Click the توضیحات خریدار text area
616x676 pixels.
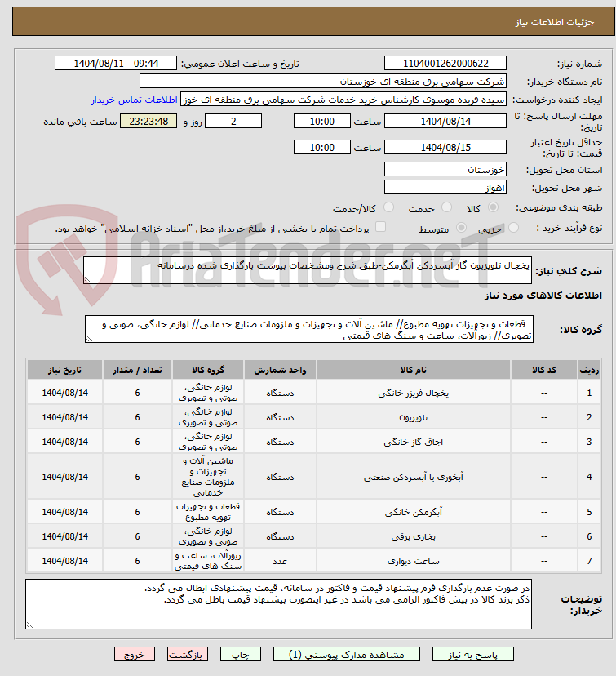[278, 604]
